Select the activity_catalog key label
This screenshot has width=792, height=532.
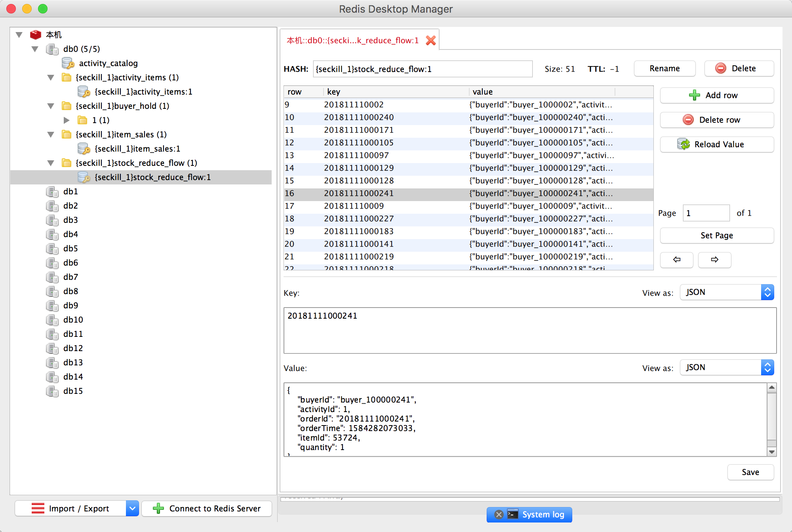(109, 63)
